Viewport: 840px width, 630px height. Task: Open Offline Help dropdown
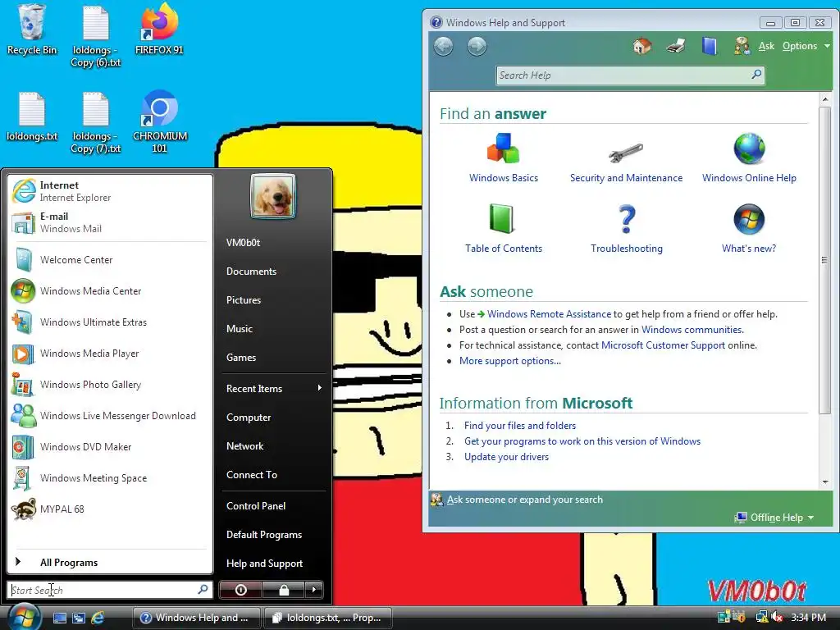774,518
